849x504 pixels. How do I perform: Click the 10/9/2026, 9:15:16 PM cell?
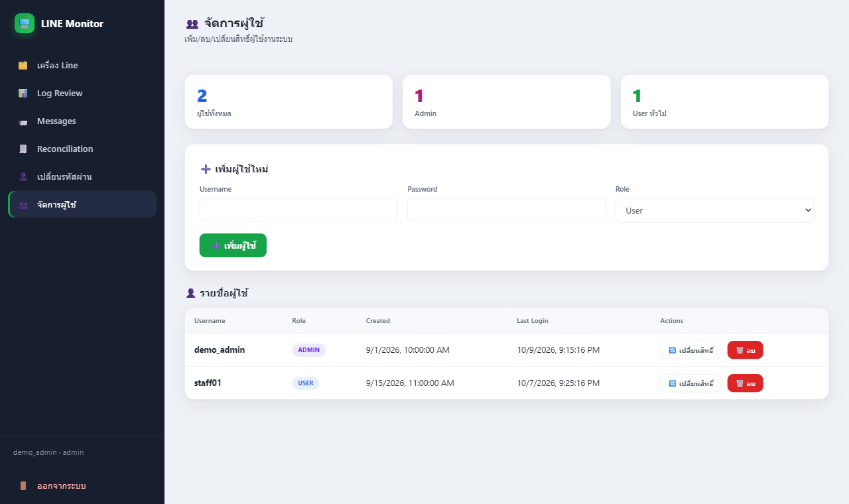pos(558,350)
